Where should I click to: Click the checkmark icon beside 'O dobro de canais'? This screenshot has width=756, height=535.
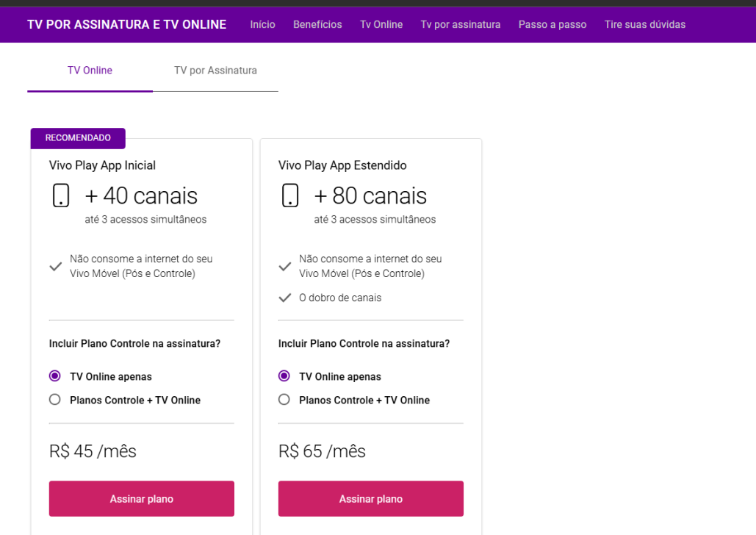pos(285,298)
